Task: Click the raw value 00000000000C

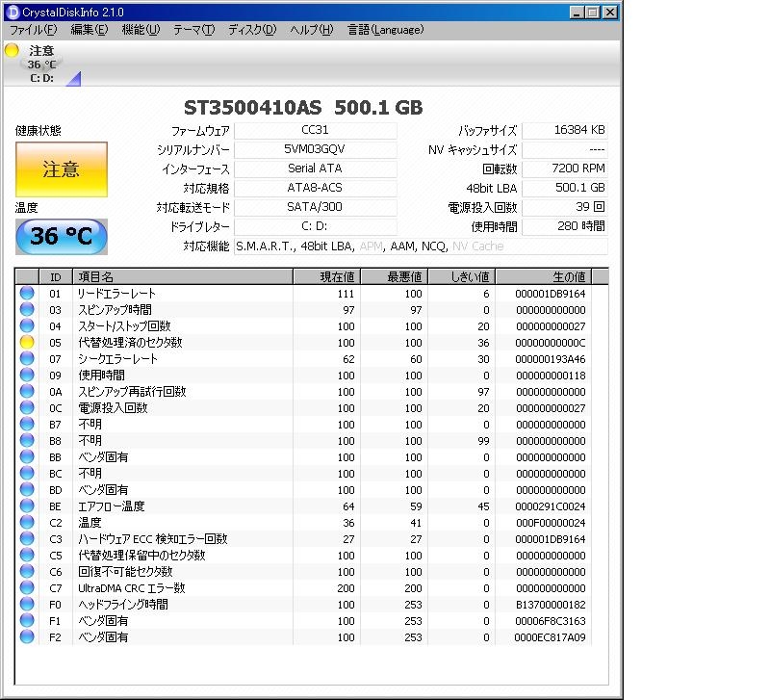Action: tap(550, 343)
